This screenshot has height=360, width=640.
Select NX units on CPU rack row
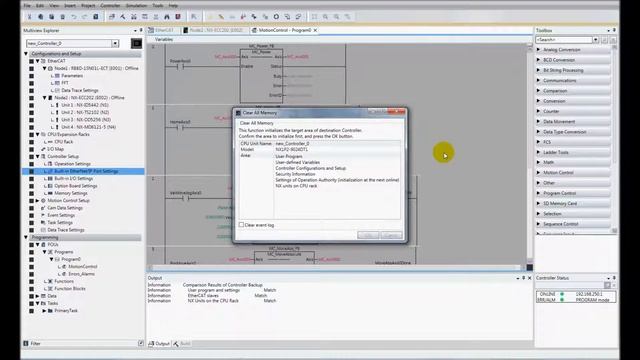296,186
